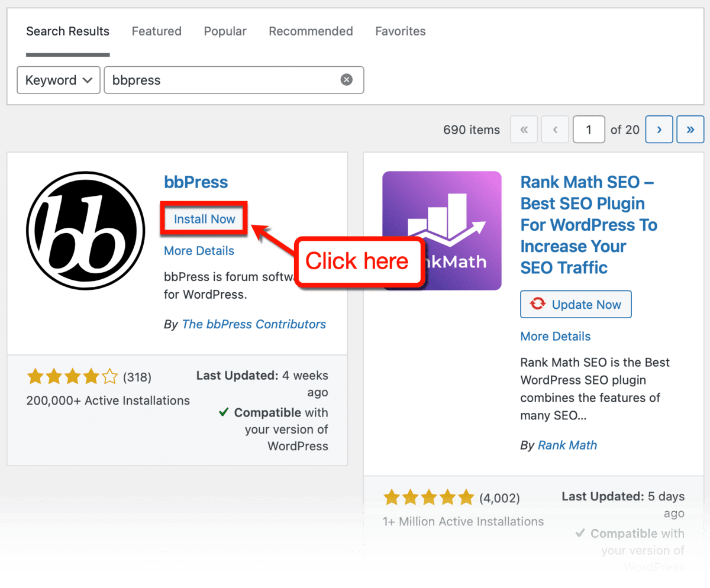
Task: Open your Favorites plugins list
Action: [x=400, y=31]
